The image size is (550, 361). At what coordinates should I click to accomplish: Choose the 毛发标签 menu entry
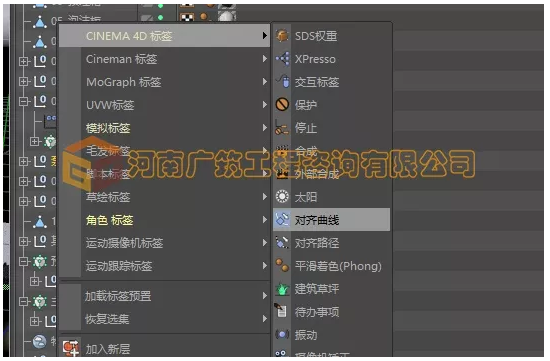(x=164, y=151)
